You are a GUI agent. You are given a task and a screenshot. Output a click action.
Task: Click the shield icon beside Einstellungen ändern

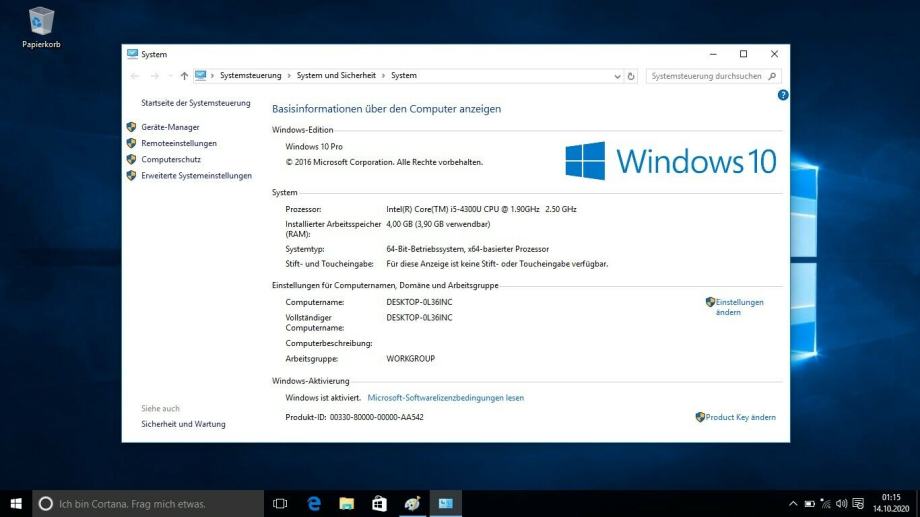click(x=710, y=302)
